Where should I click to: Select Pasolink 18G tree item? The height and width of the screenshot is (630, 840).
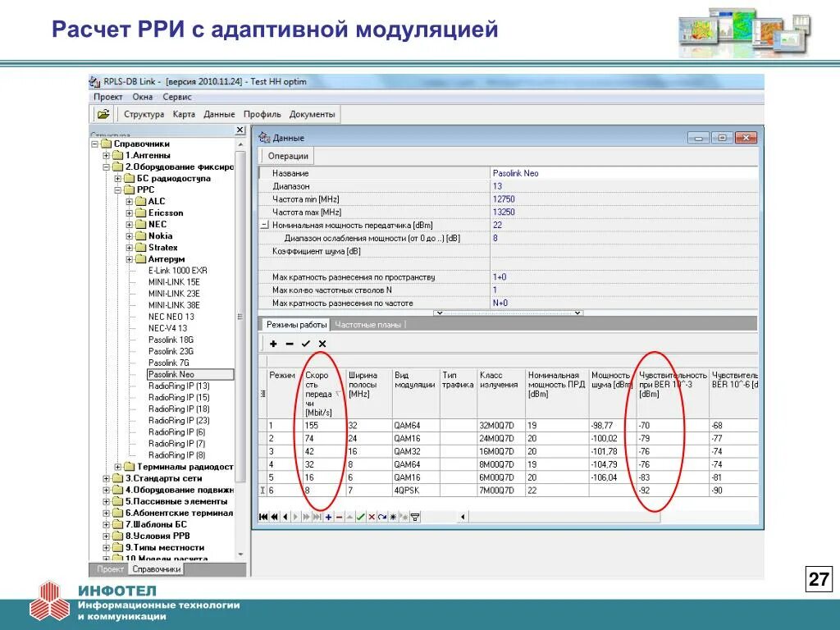[x=171, y=340]
